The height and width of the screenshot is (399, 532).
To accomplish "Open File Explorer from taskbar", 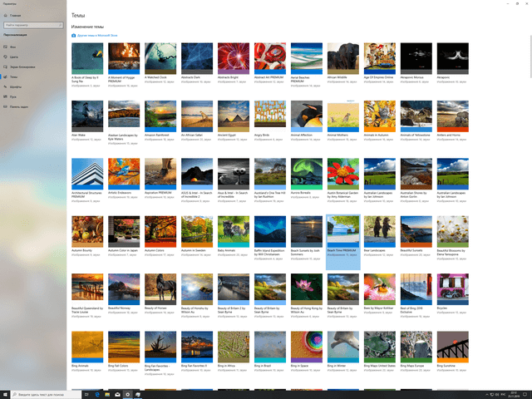I will click(x=107, y=395).
